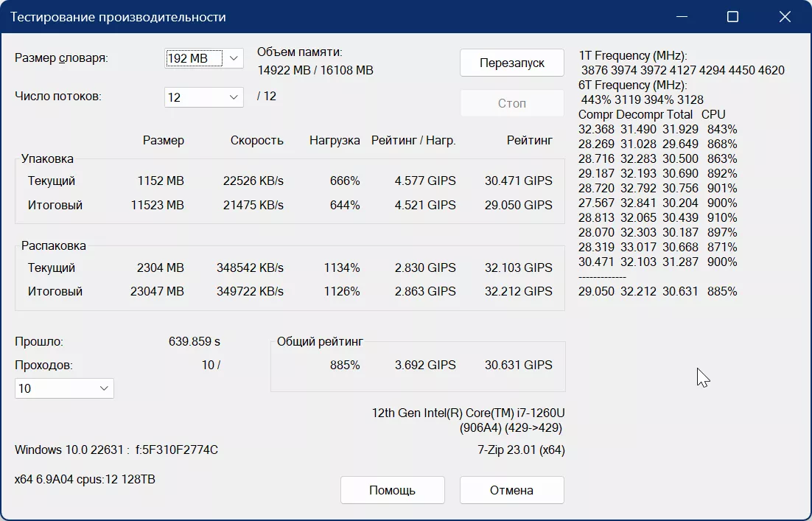Click the summary log row ending 885%
Viewport: 812px width, 521px height.
pyautogui.click(x=658, y=291)
